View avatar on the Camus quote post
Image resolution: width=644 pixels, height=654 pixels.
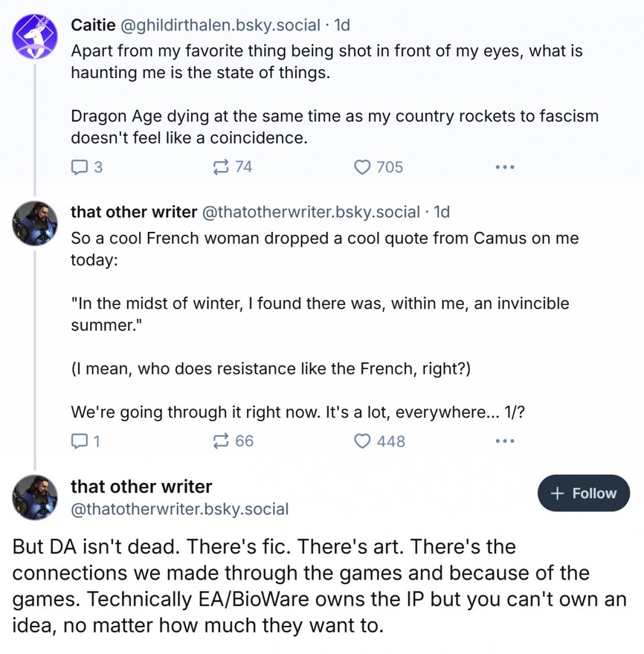pos(35,224)
